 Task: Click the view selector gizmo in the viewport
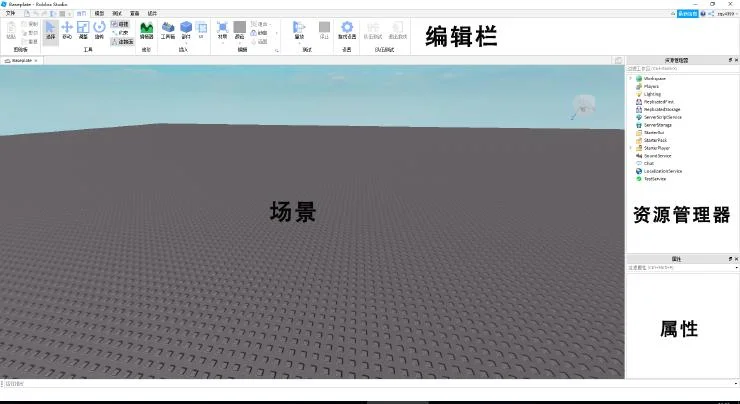tap(583, 107)
